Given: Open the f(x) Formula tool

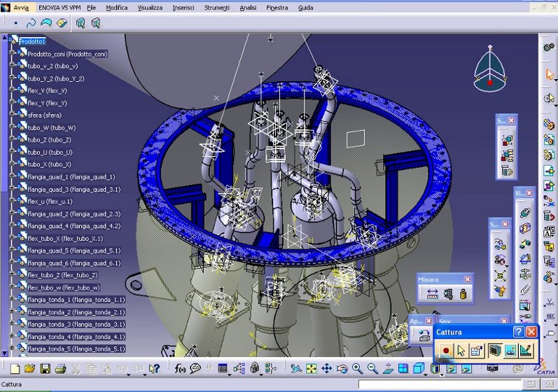Looking at the screenshot, I should [180, 368].
